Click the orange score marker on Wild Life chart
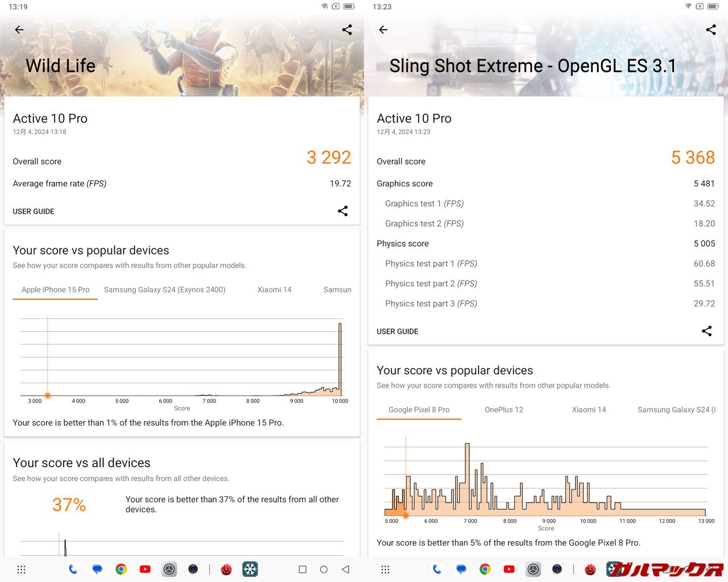Image resolution: width=728 pixels, height=582 pixels. tap(48, 395)
